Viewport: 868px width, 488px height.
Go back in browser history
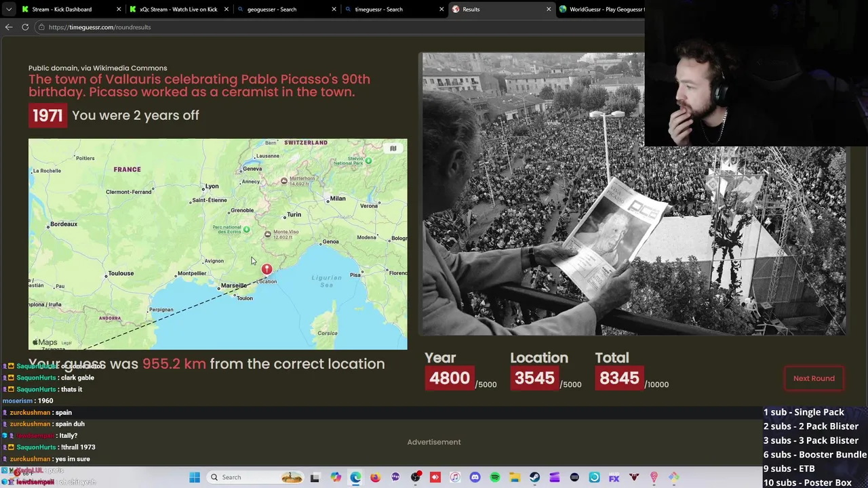tap(9, 27)
